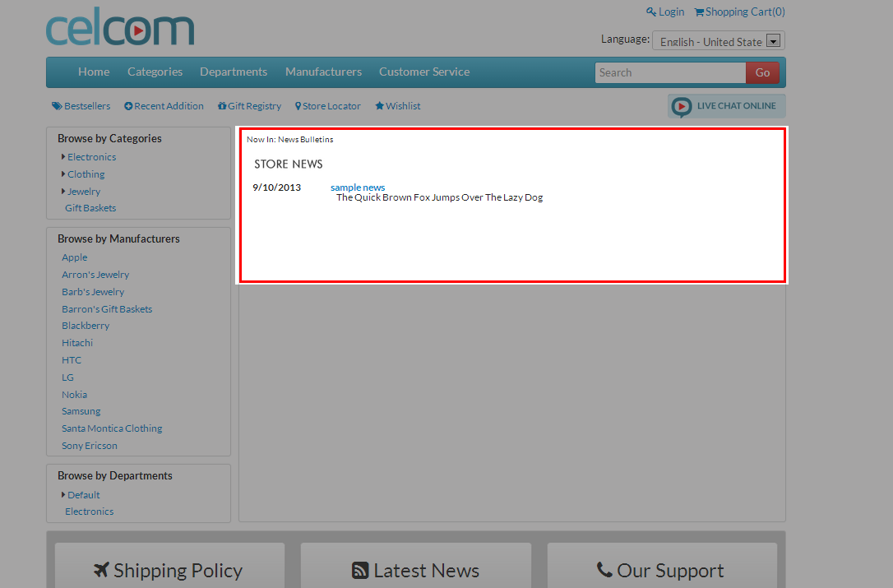Open Customer Service menu
Screen dimensions: 893x588
click(424, 72)
